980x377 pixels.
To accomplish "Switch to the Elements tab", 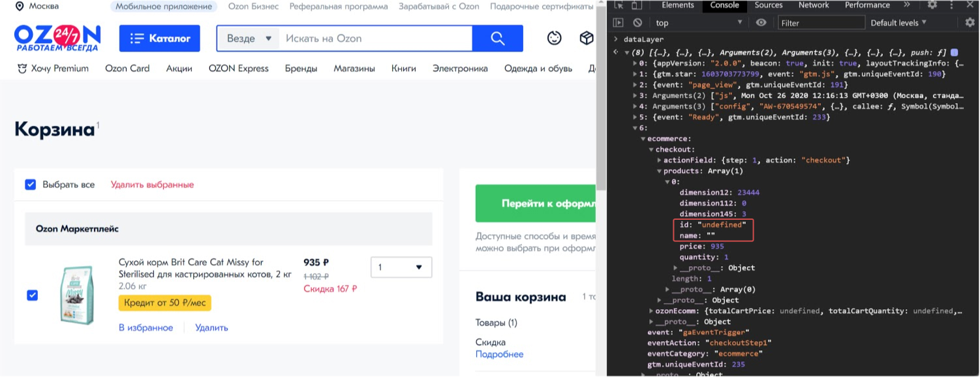I will point(678,5).
